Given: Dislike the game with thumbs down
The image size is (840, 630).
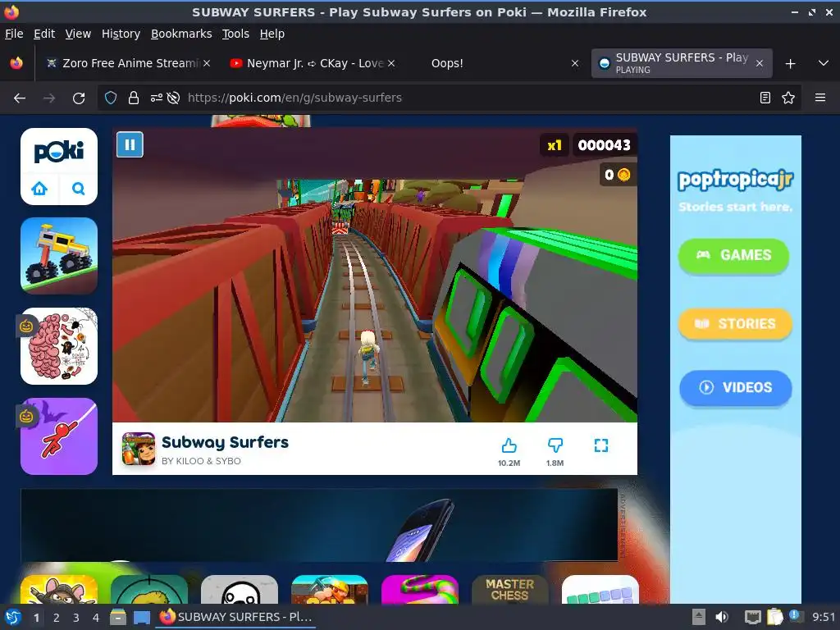Looking at the screenshot, I should [555, 445].
